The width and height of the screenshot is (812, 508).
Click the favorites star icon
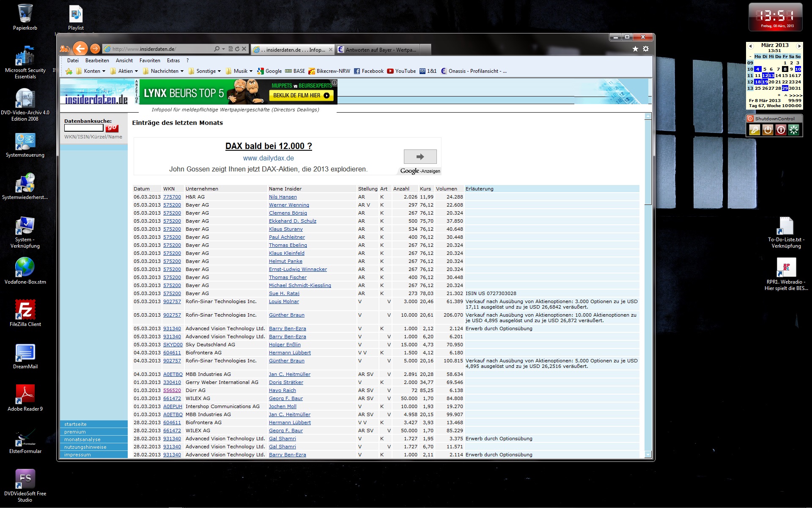(x=635, y=49)
